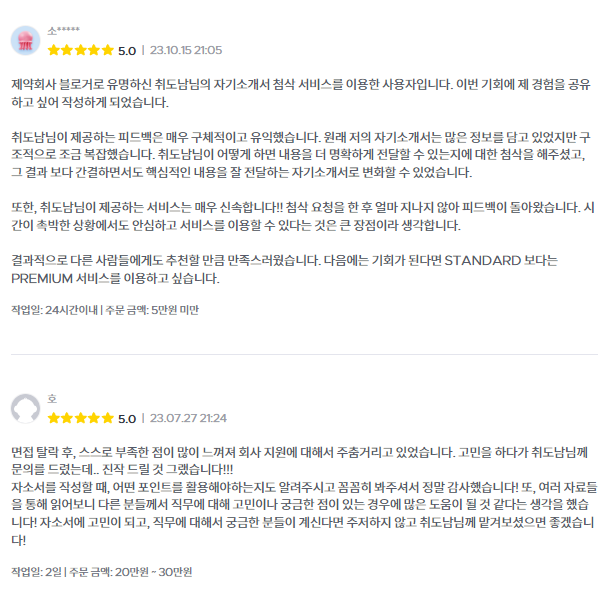The width and height of the screenshot is (612, 592).
Task: Click the masked username 소*****
Action: click(x=64, y=31)
